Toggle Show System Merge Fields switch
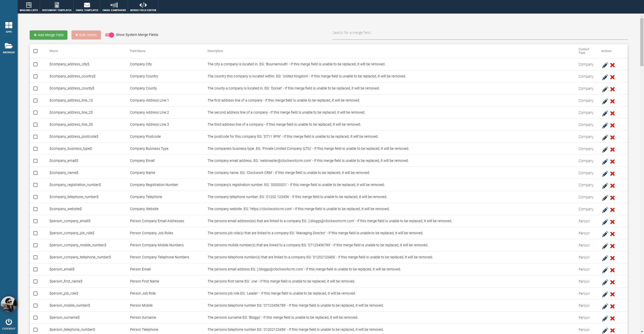This screenshot has height=334, width=644. coord(109,35)
